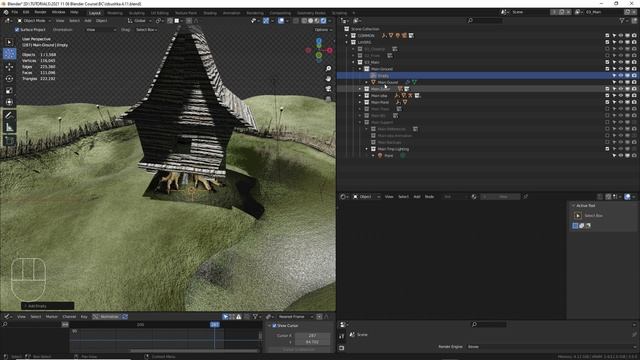
Task: Click the viewport zoom magnifier icon
Action: 329,69
